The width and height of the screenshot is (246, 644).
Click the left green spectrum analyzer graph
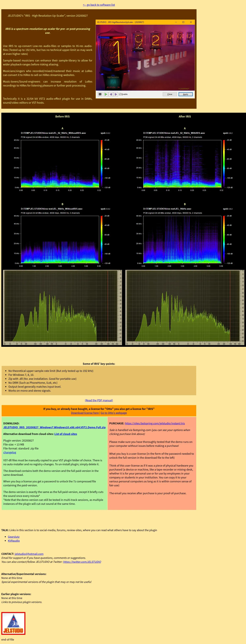pos(62,307)
